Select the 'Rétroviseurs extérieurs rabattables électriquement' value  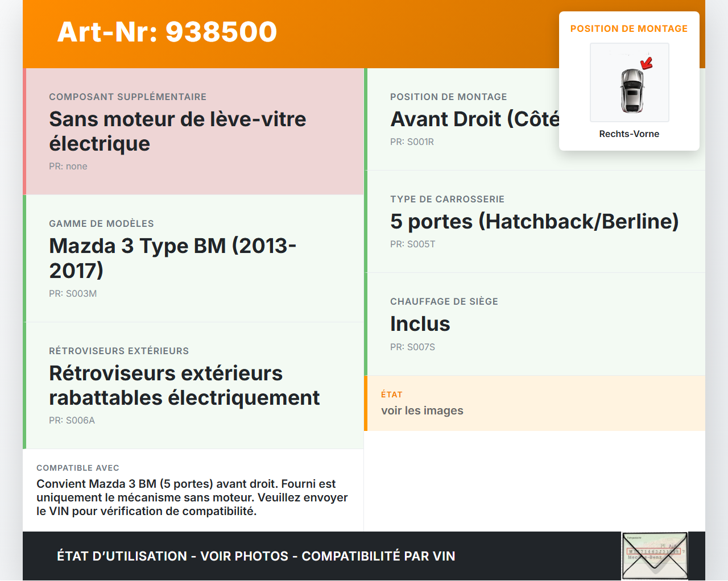184,385
